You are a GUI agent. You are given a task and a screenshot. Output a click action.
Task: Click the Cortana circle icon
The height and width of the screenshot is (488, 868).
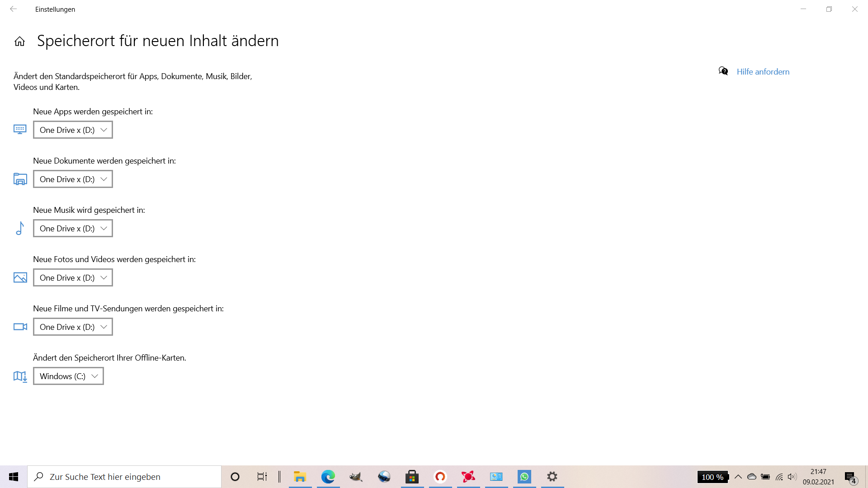click(235, 477)
